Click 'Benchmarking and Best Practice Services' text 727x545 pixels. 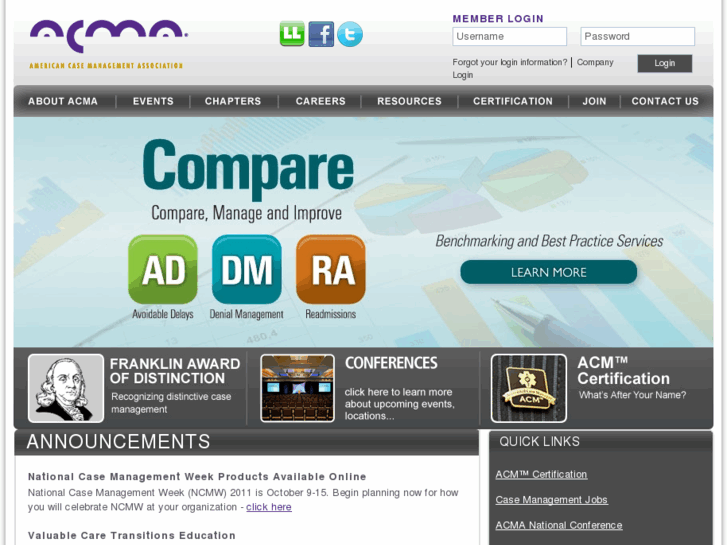pos(549,241)
